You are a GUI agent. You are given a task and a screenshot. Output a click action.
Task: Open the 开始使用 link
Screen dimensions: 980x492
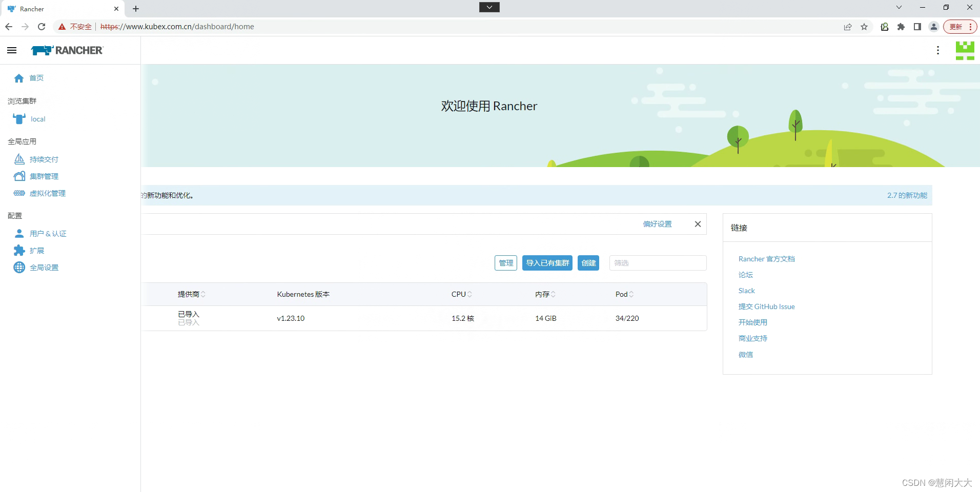tap(753, 322)
